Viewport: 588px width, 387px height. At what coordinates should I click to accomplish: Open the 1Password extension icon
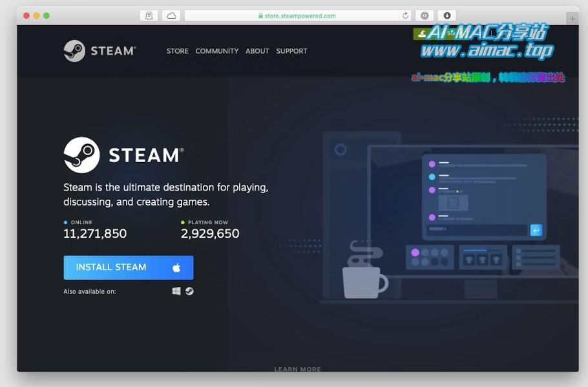pyautogui.click(x=425, y=16)
